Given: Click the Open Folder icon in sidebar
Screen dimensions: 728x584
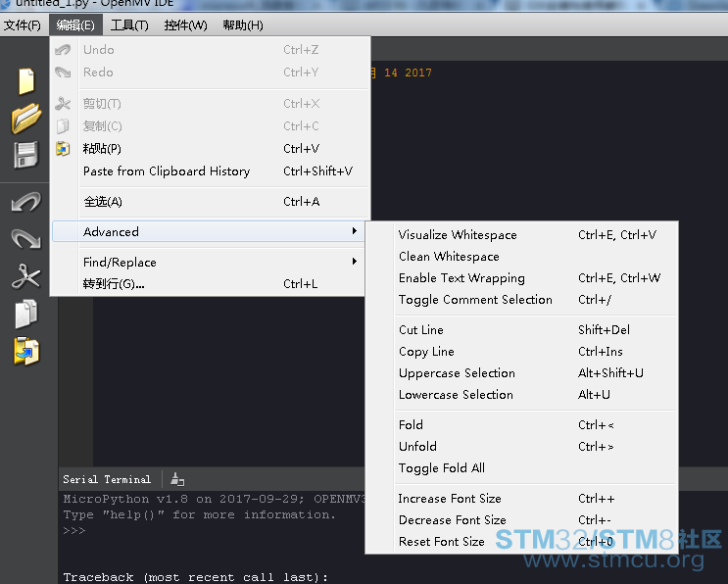Looking at the screenshot, I should click(25, 119).
